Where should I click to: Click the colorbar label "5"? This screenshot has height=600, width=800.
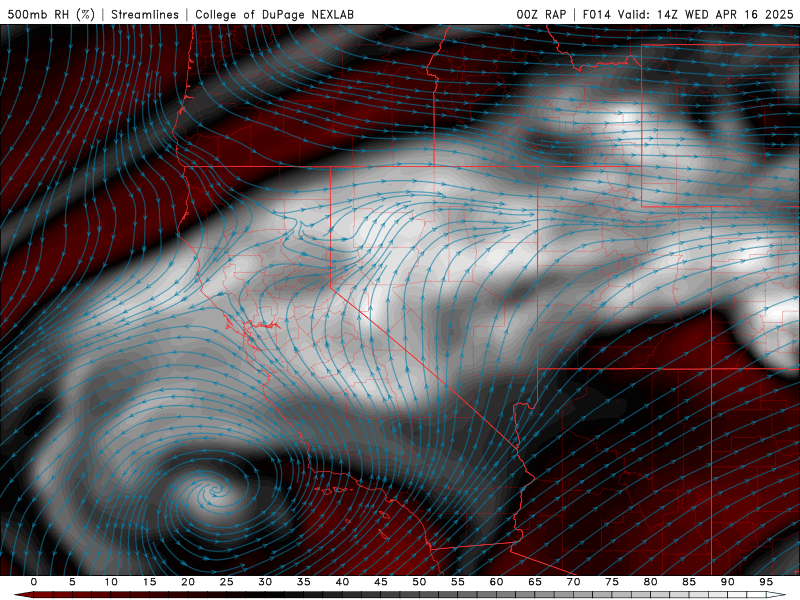point(72,582)
